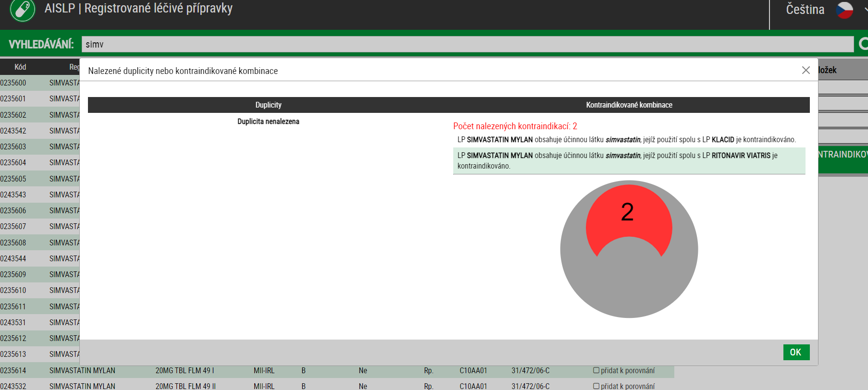Click the dialog title 'Nalezené duplicity nebo kontraindikované kombinace'
This screenshot has height=390, width=868.
coord(183,71)
